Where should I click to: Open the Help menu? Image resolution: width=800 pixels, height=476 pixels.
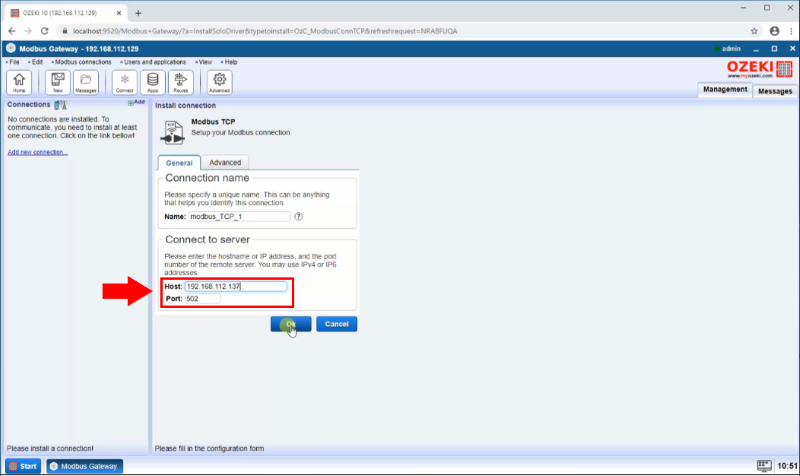[x=230, y=62]
